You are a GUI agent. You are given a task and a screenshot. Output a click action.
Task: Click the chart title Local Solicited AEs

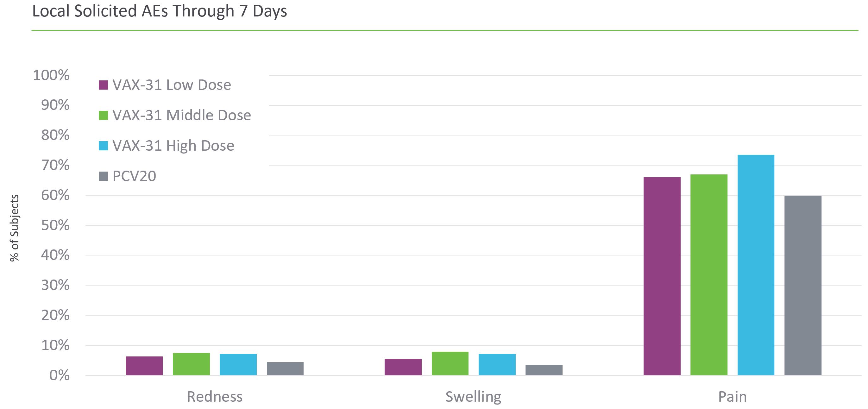pos(159,11)
